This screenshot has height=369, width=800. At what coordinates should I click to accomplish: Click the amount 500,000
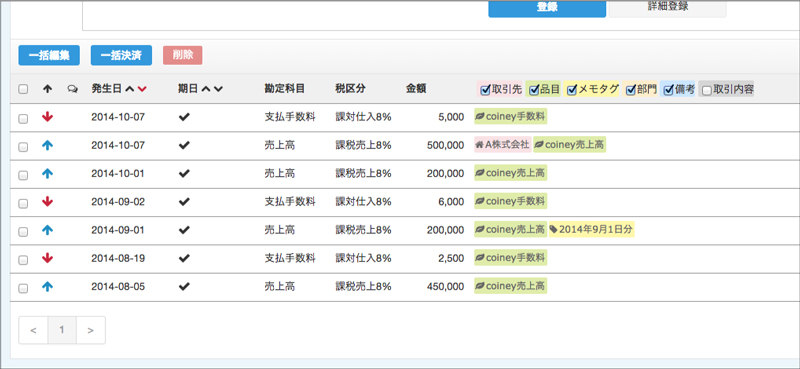[445, 145]
